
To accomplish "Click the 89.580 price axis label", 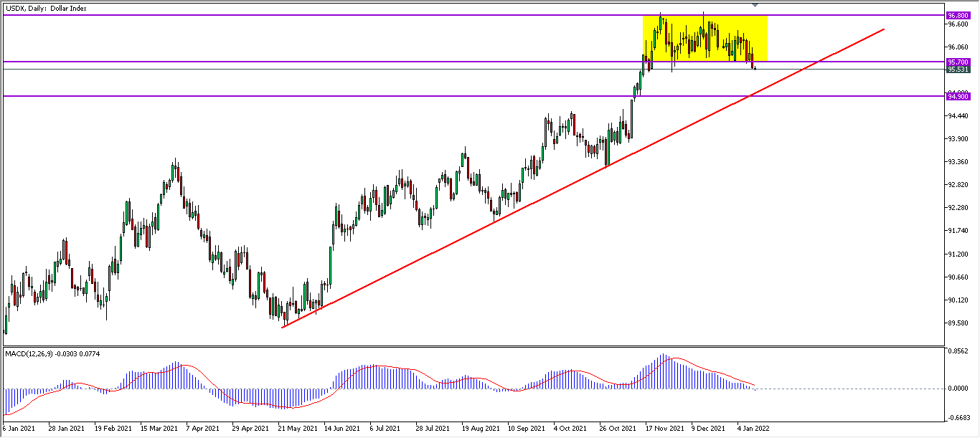I will coord(960,323).
